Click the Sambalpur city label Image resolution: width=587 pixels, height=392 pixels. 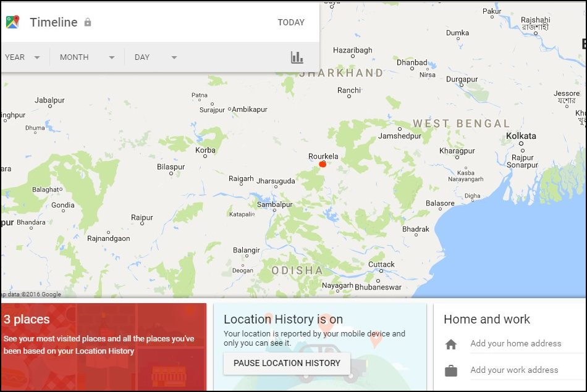point(275,204)
